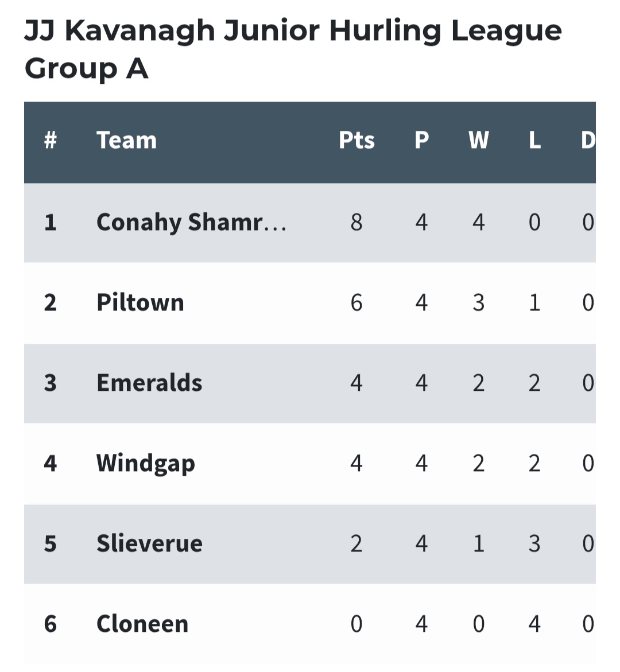
Task: Click the partially visible D column header
Action: pyautogui.click(x=588, y=141)
